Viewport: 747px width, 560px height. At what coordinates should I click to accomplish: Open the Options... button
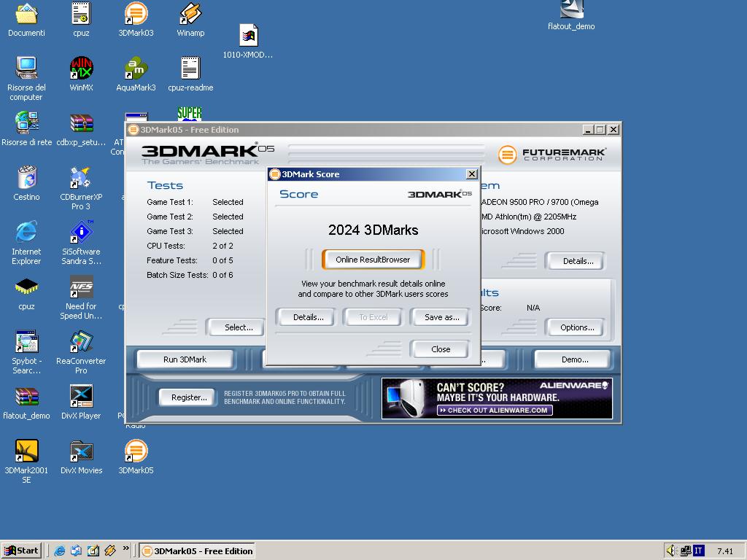pos(577,327)
